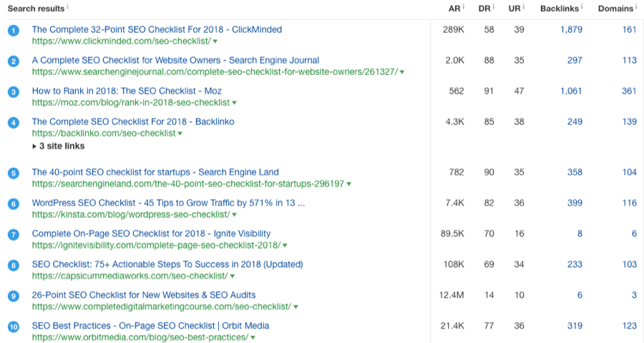This screenshot has height=343, width=644.
Task: Click the 89.5K AR value for Ignite Visibility
Action: pyautogui.click(x=452, y=234)
